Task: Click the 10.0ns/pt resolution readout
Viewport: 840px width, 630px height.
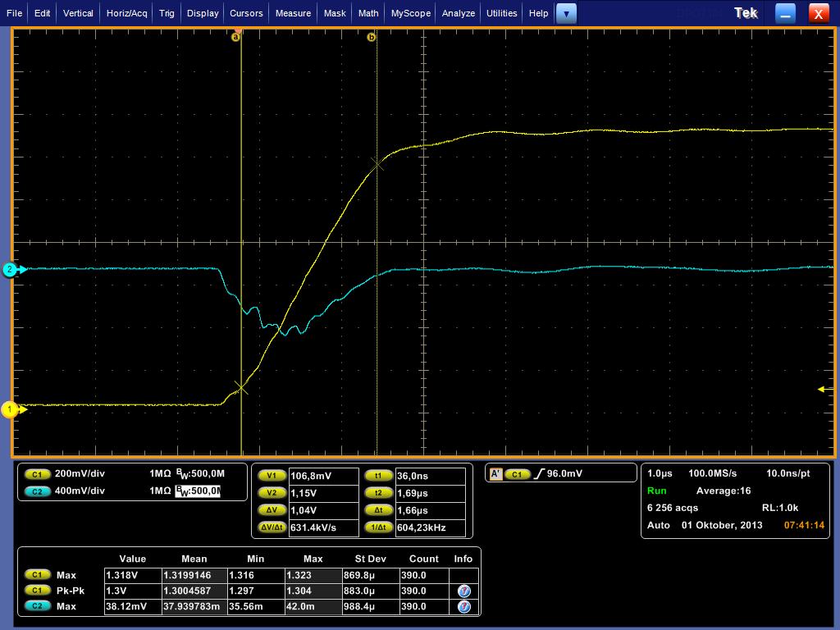Action: click(788, 473)
